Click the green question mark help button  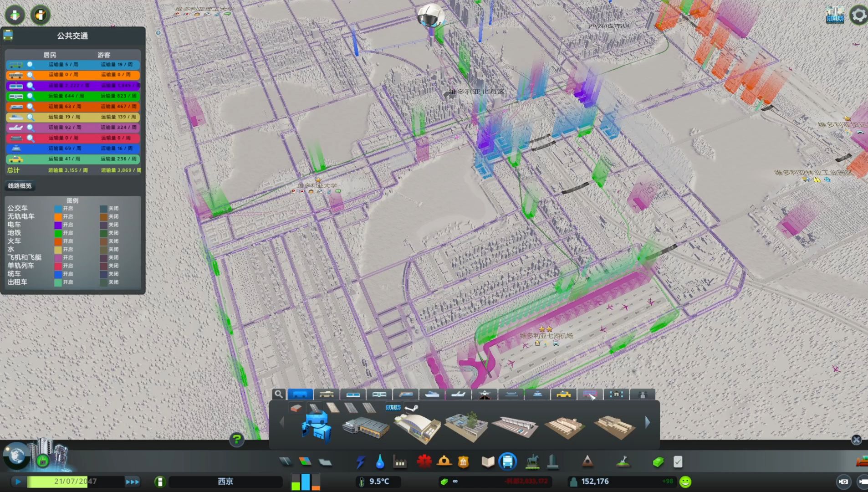point(237,440)
